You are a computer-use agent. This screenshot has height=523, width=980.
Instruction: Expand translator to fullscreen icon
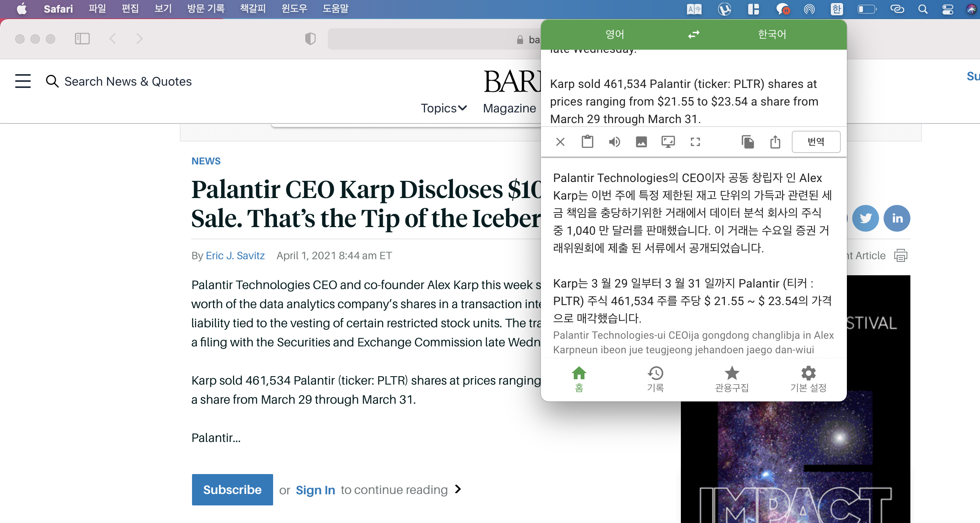coord(695,142)
